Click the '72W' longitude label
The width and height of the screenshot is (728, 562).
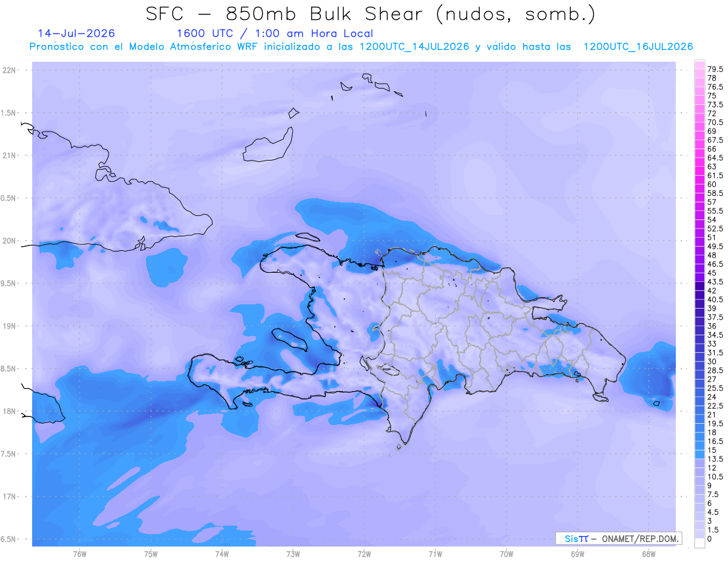[x=364, y=554]
